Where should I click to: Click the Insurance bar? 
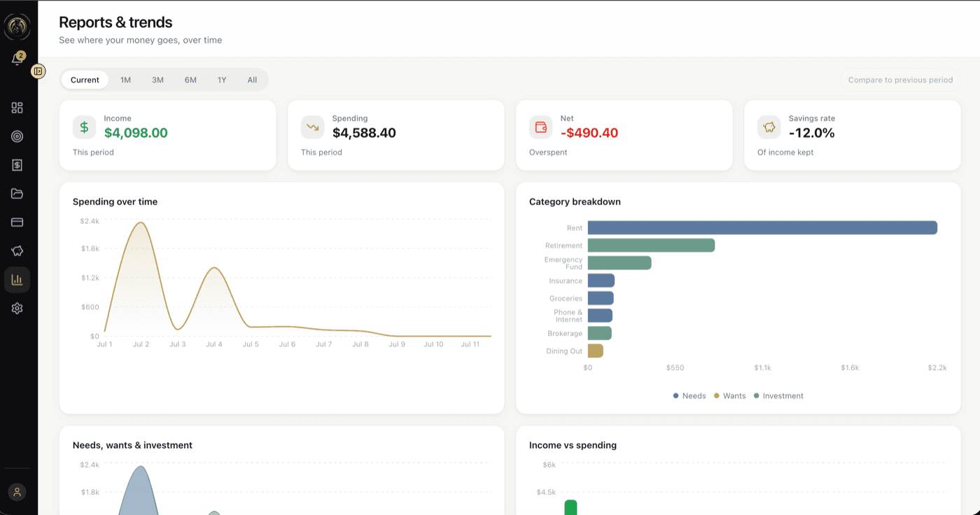coord(601,281)
